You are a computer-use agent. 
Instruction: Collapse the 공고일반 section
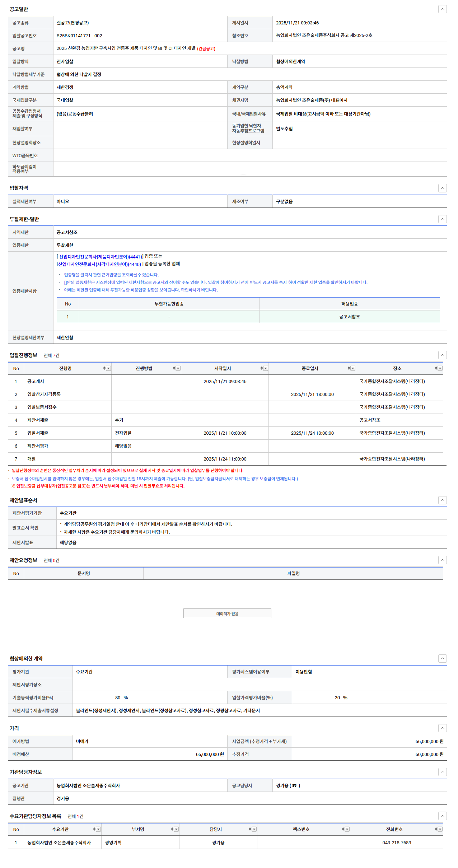coord(443,9)
